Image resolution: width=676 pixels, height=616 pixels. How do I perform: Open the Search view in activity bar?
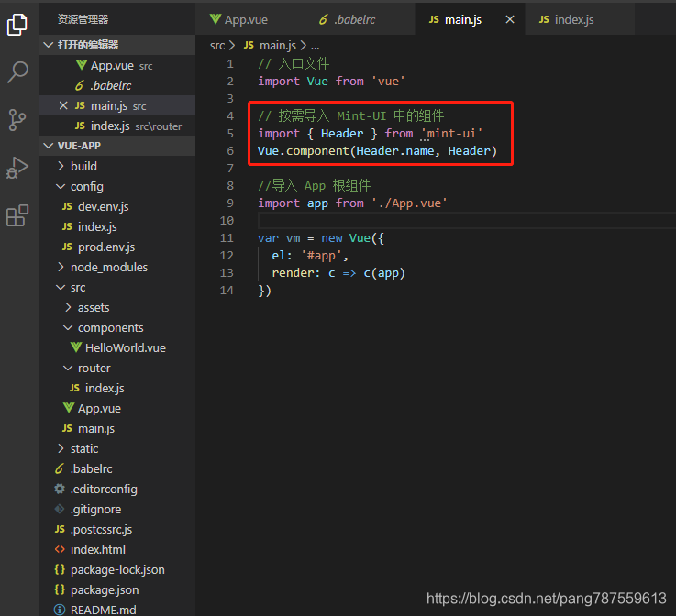click(17, 71)
